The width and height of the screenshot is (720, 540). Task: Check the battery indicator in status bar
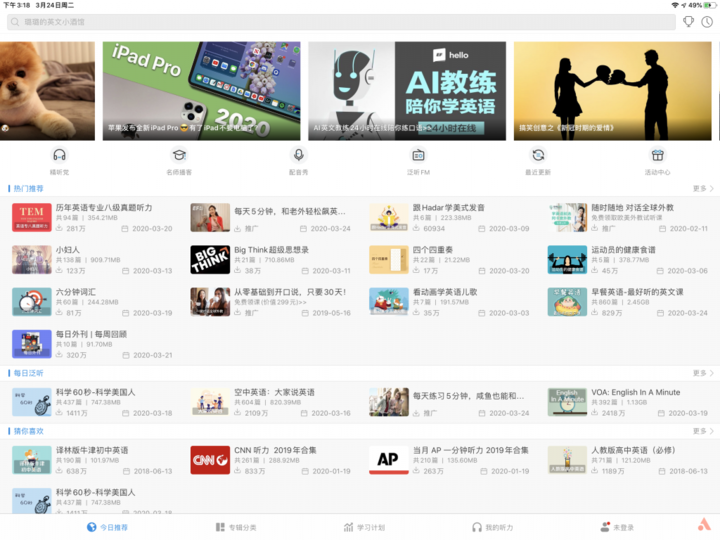(x=710, y=5)
